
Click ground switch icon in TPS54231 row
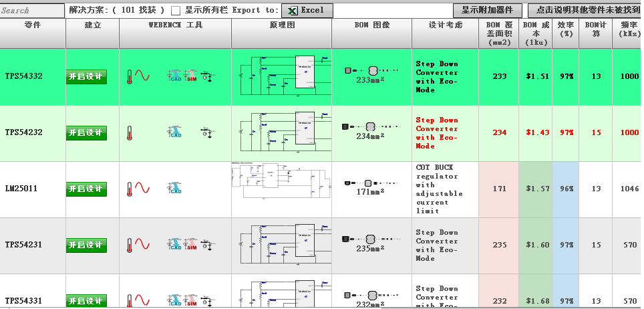tap(208, 244)
